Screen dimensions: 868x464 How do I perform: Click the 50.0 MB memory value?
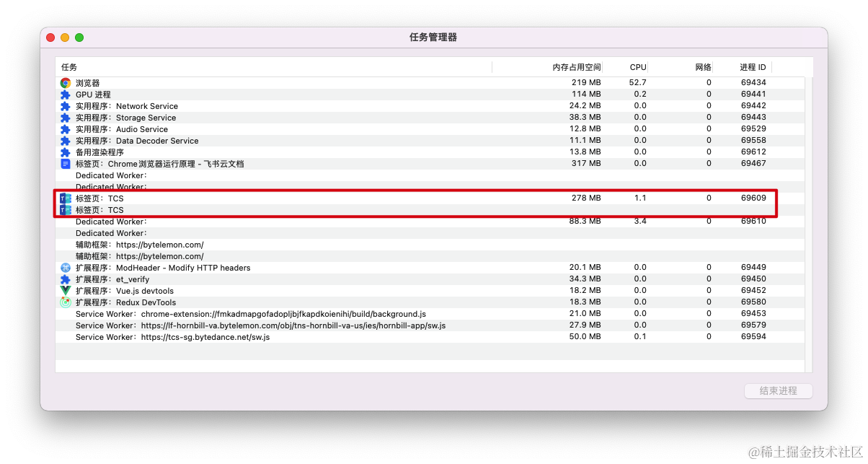click(585, 337)
